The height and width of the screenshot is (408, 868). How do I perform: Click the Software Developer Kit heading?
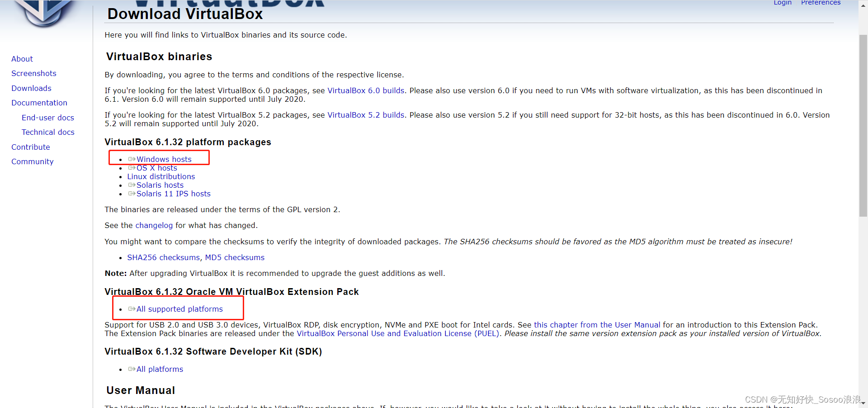(213, 351)
